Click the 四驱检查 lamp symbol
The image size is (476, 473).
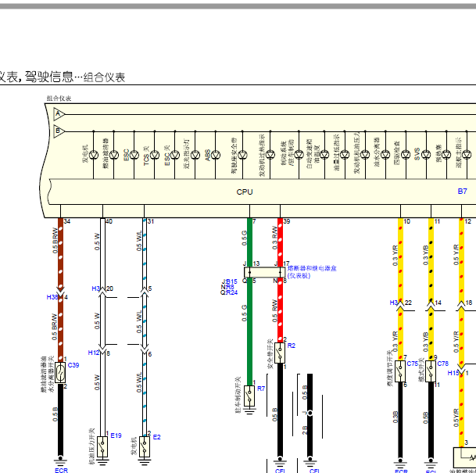(406, 155)
